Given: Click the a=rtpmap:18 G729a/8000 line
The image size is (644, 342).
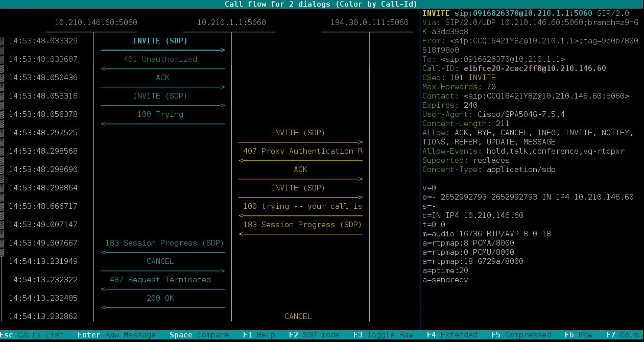Looking at the screenshot, I should [x=473, y=261].
